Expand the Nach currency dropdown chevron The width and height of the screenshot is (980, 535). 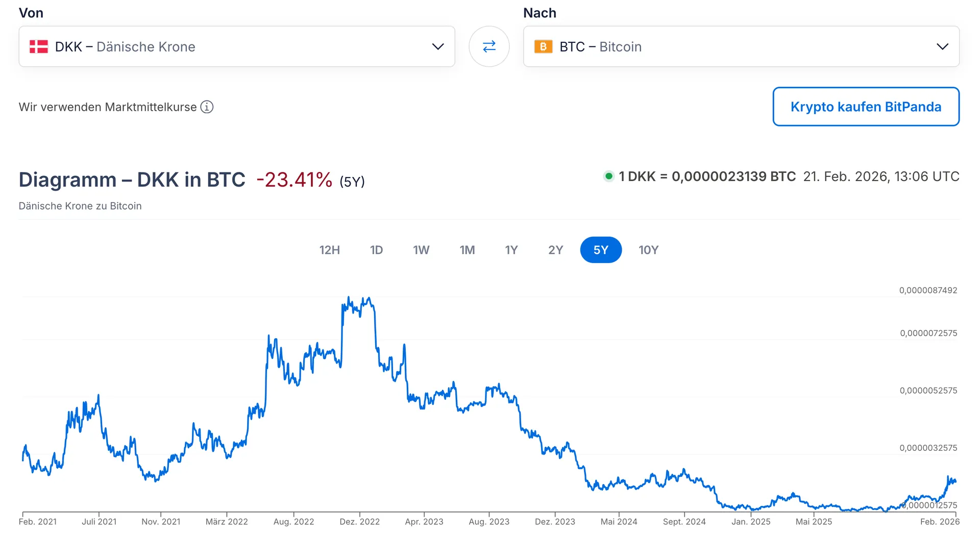click(942, 46)
